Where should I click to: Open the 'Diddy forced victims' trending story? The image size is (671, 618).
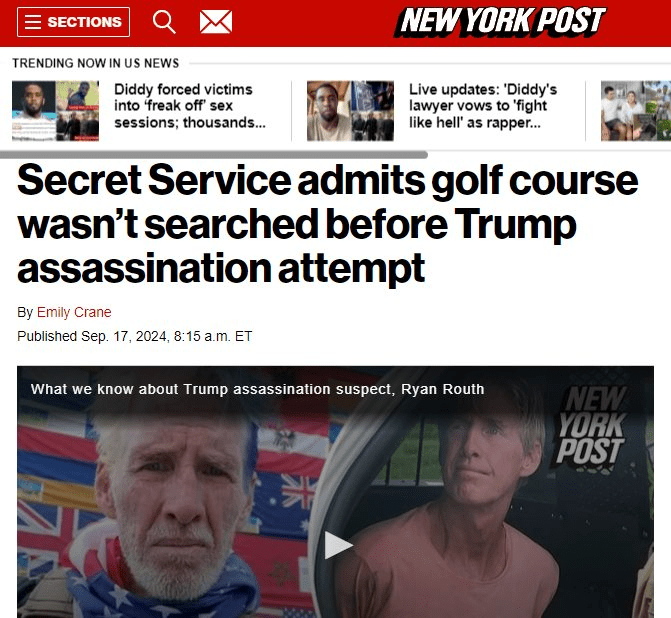click(190, 106)
